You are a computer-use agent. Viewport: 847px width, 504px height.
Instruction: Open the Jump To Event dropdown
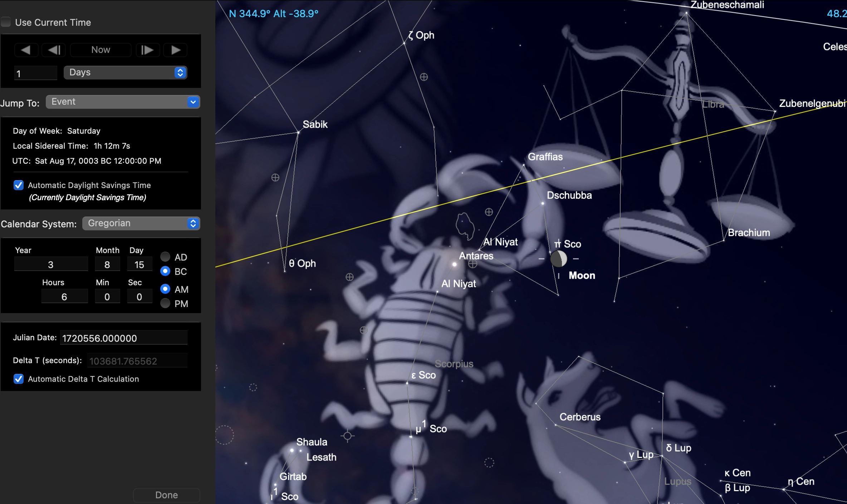coord(123,102)
